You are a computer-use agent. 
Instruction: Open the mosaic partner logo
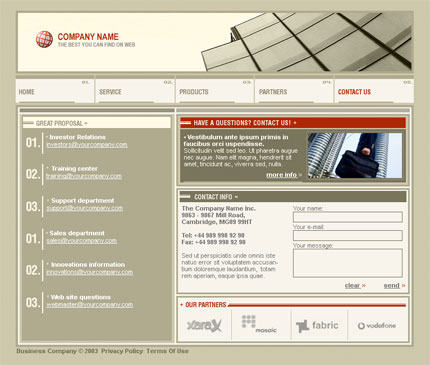pos(259,324)
